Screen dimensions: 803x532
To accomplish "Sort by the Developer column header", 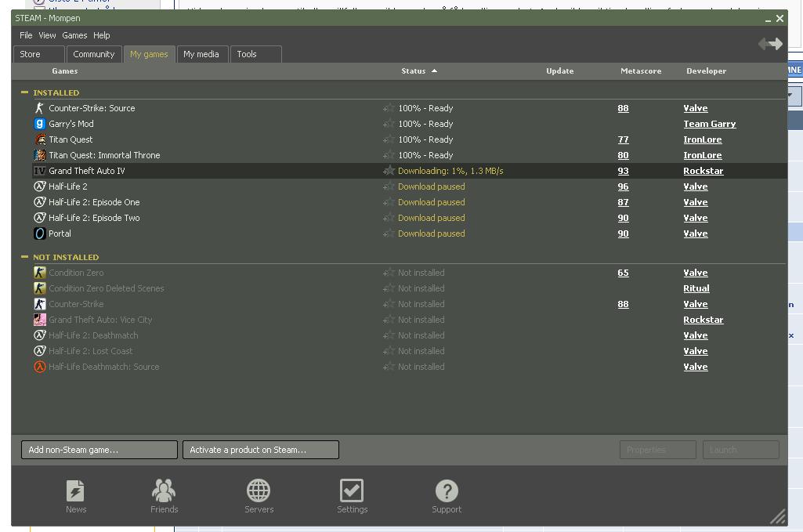I will click(706, 71).
